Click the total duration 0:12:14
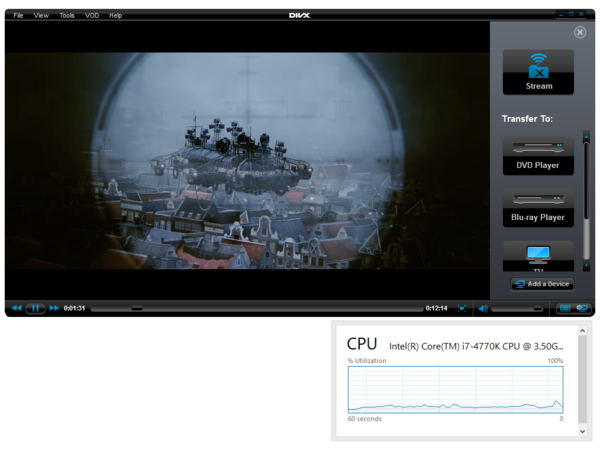 pos(436,308)
